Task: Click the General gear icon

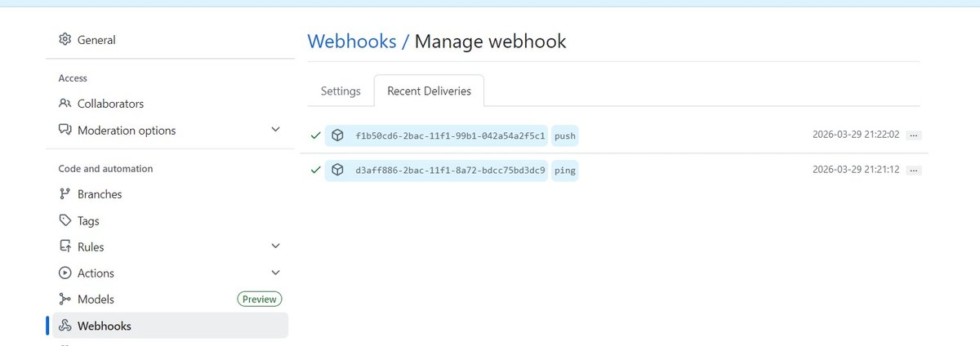Action: pyautogui.click(x=65, y=40)
